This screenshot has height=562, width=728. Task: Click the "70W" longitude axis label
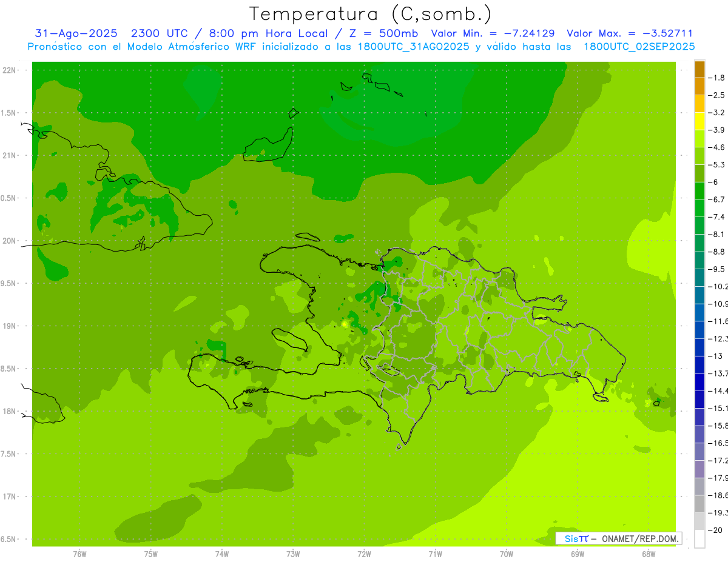pyautogui.click(x=507, y=554)
